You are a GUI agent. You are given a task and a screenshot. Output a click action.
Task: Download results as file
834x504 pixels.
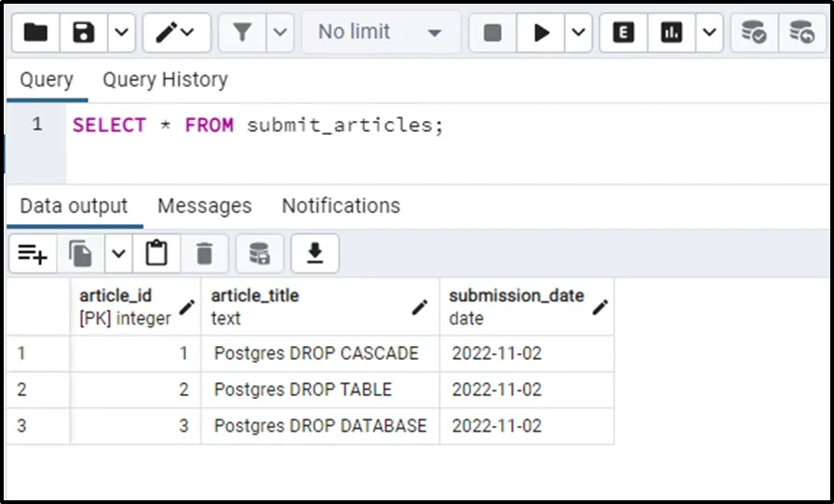[315, 253]
